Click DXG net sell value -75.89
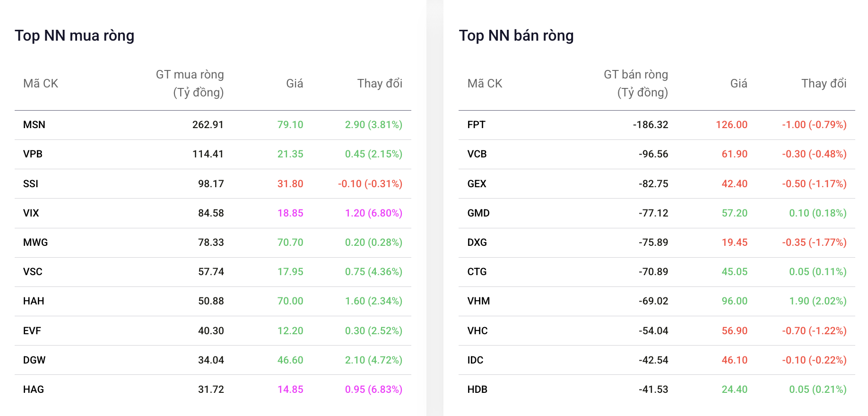 coord(653,243)
